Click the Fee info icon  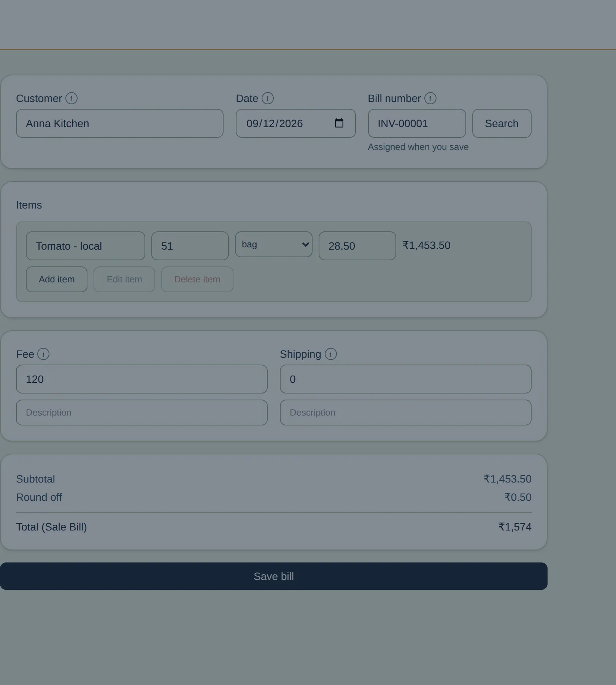coord(43,354)
